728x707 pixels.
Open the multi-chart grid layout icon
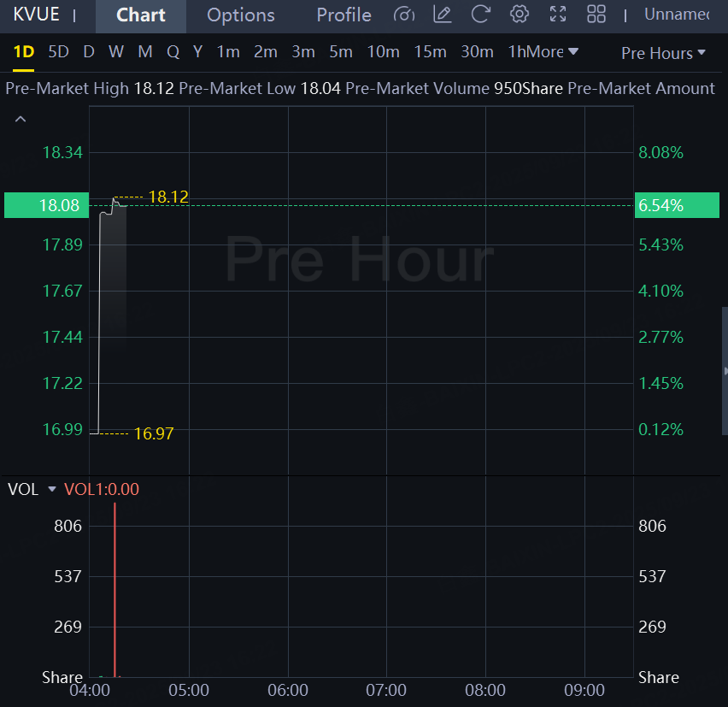[x=596, y=15]
